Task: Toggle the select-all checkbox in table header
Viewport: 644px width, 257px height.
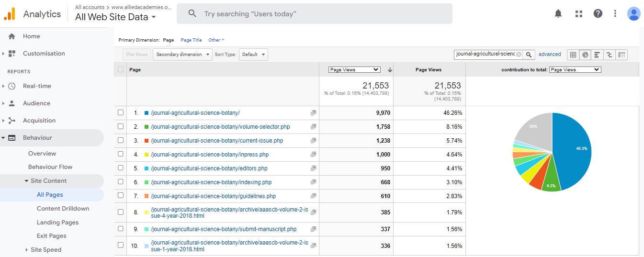Action: pos(121,69)
